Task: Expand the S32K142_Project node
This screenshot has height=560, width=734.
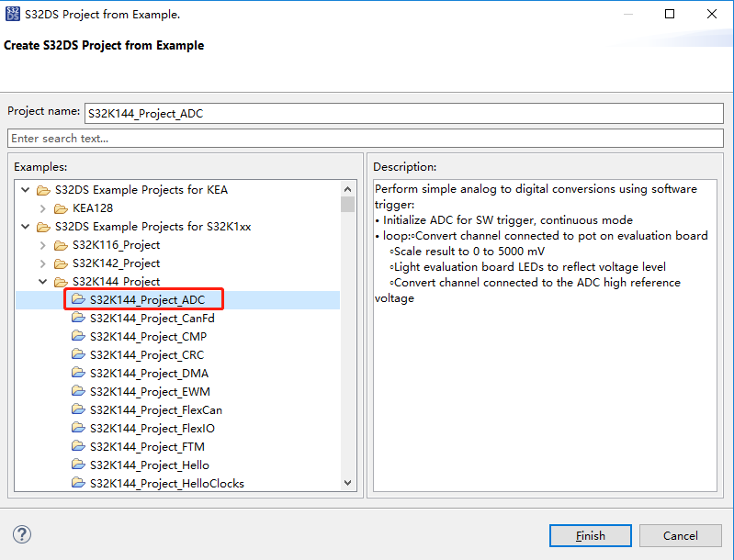Action: [43, 263]
